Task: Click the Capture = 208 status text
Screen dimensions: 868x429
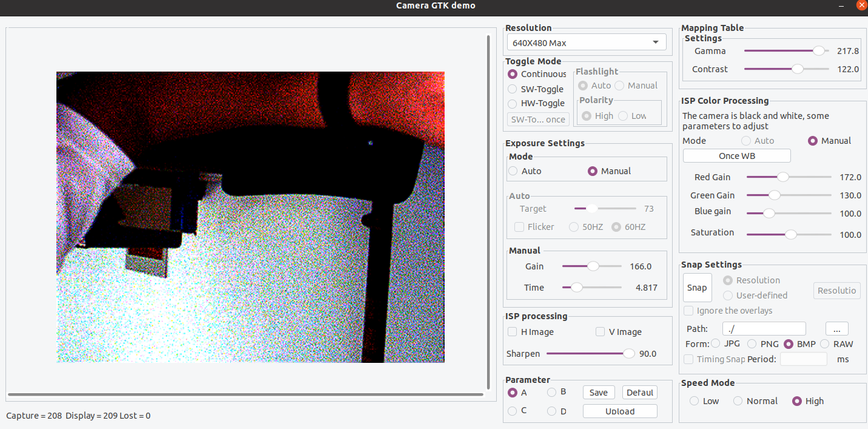Action: 34,416
